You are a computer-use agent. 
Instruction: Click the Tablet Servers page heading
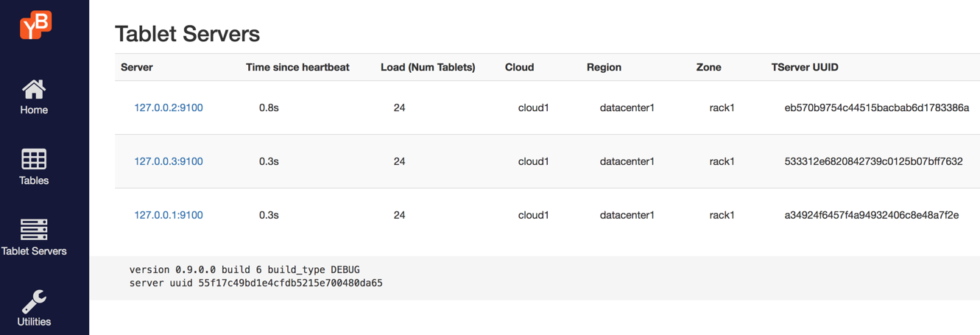(187, 34)
